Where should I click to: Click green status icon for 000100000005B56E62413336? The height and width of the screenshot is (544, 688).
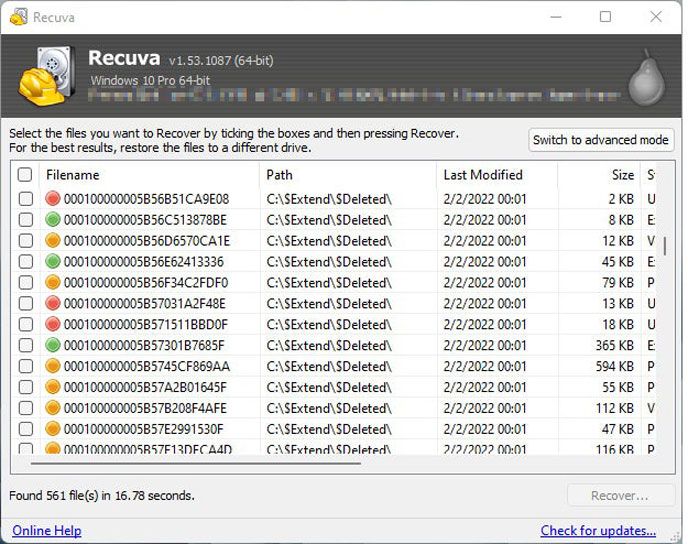click(x=53, y=262)
